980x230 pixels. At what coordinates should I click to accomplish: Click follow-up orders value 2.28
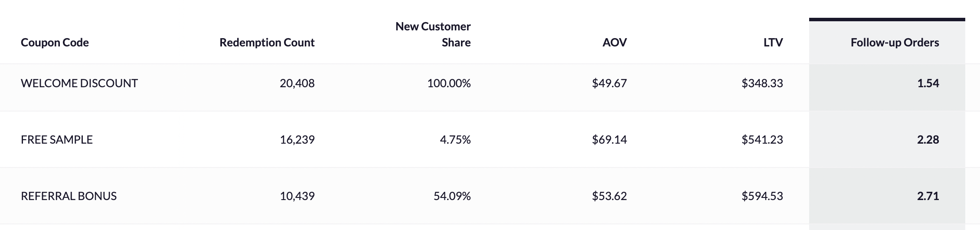click(x=928, y=140)
